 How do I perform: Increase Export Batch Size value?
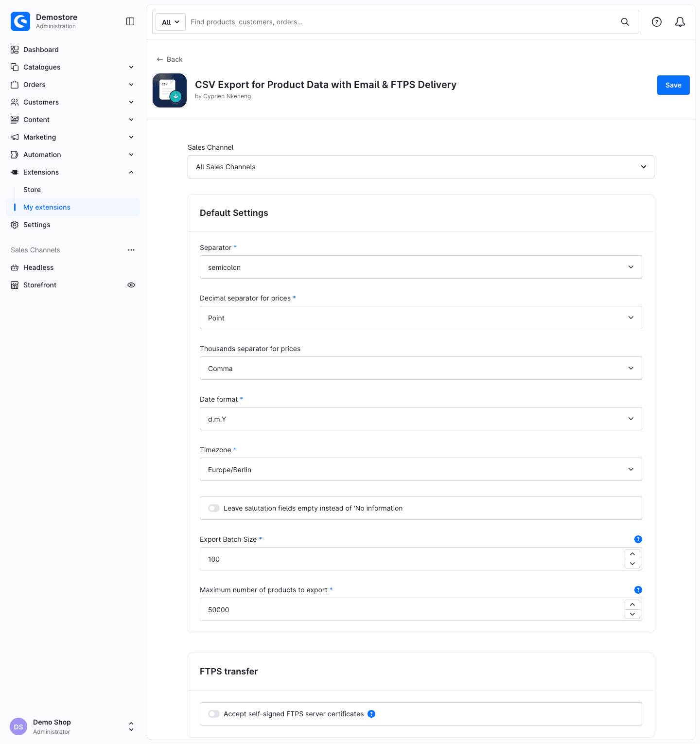[632, 554]
